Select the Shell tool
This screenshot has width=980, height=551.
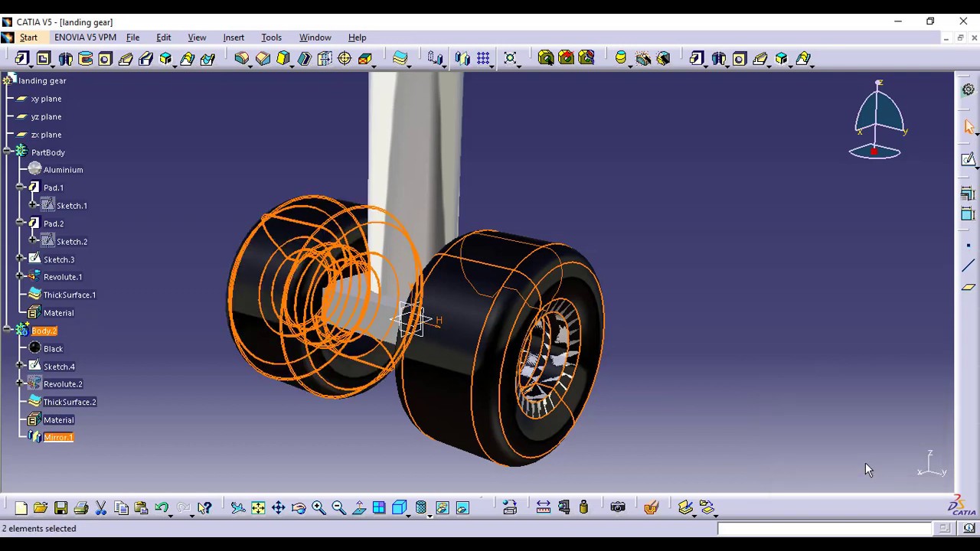click(304, 58)
